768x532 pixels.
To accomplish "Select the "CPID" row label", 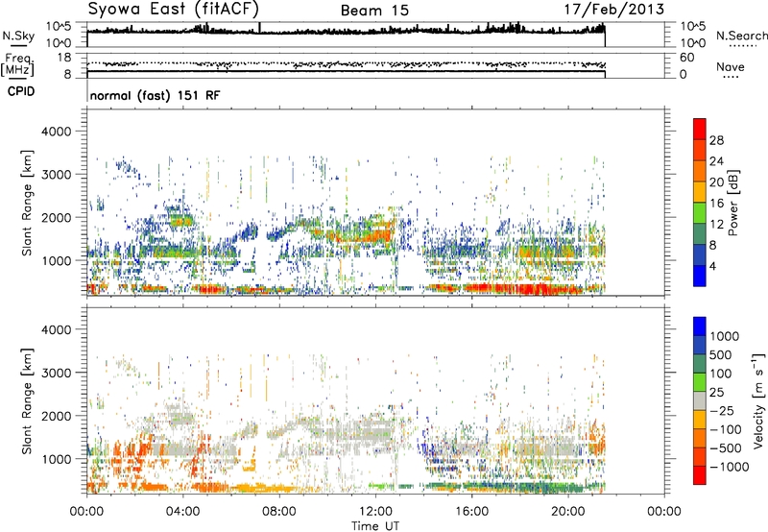I will 21,91.
